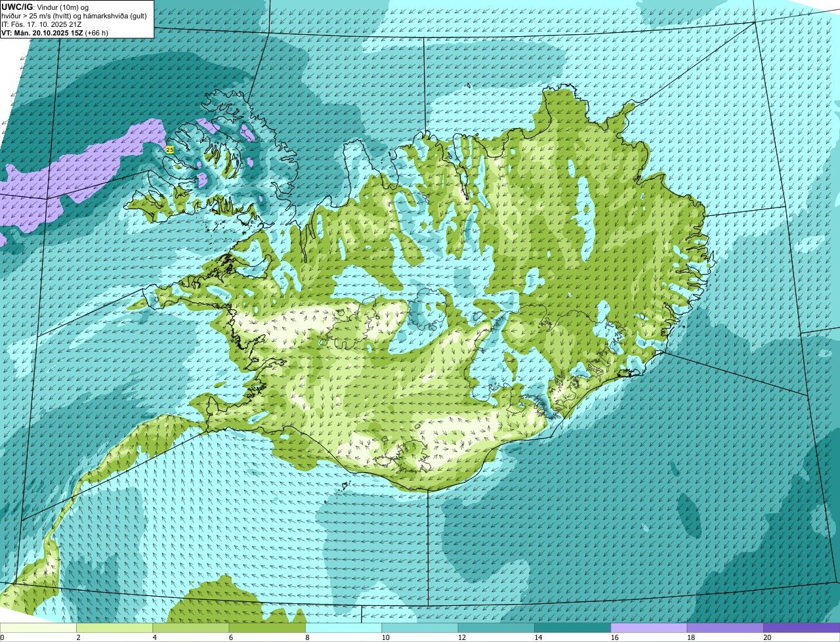Select the light green 2–4 legend swatch

[115, 628]
